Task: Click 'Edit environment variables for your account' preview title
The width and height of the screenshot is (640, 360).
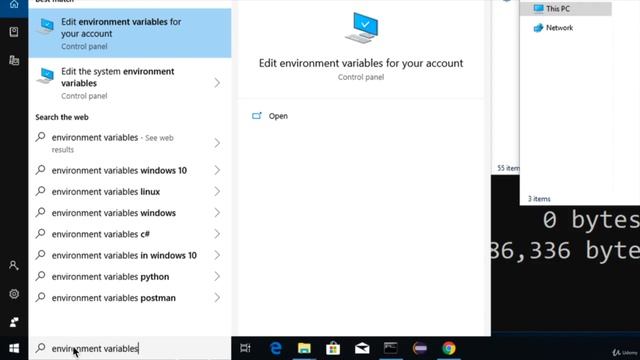Action: pyautogui.click(x=361, y=63)
